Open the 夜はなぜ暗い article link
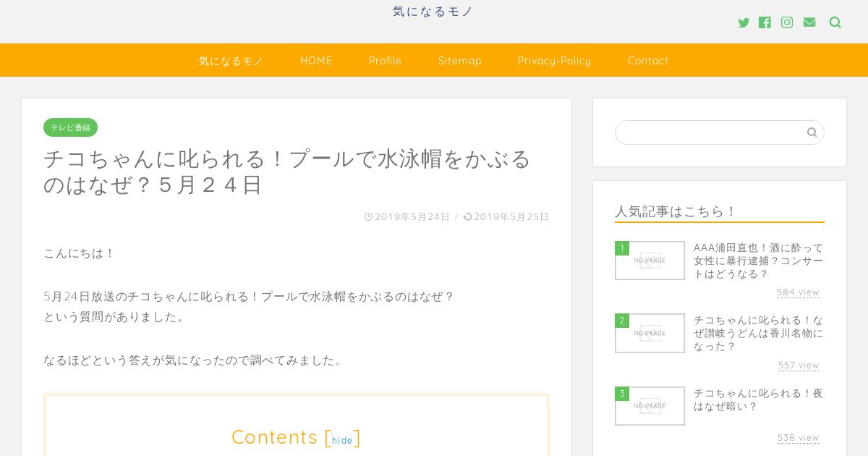868x456 pixels. [759, 400]
